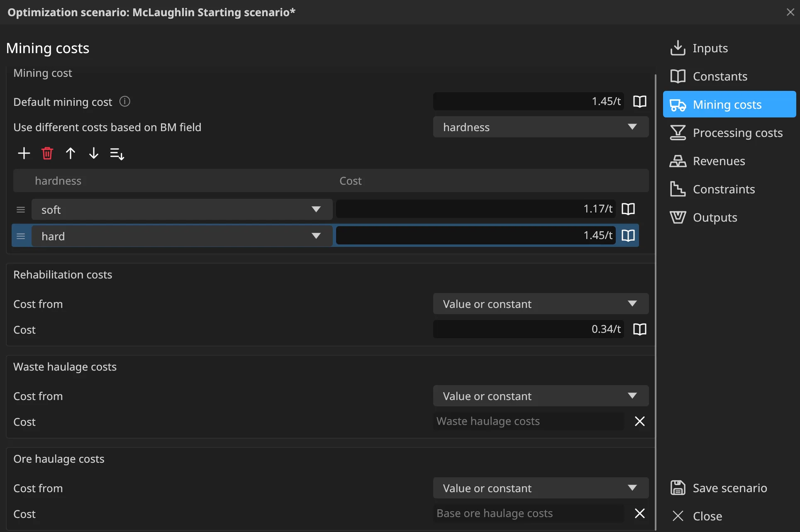Clear the base ore haulage costs constant
Screen dimensions: 800x532
(x=640, y=513)
